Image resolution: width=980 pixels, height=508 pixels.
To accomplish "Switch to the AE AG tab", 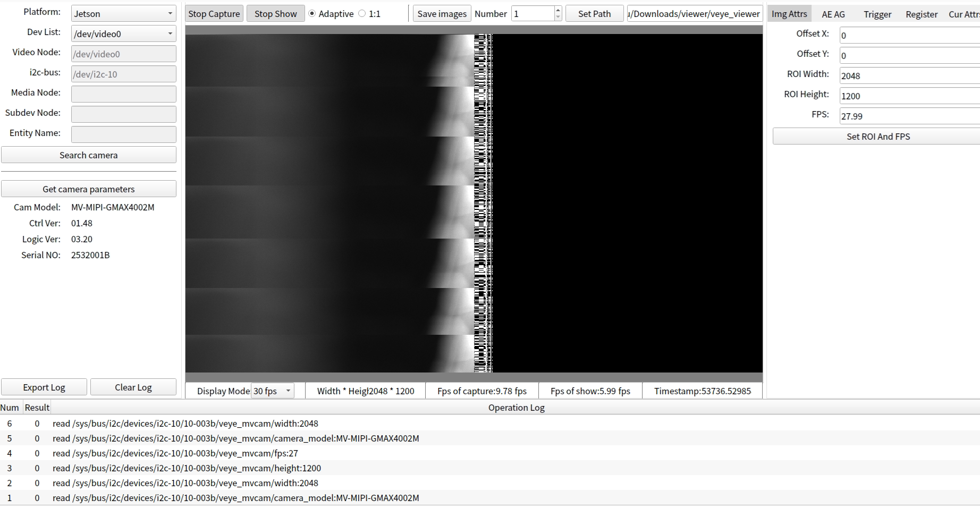I will click(833, 14).
